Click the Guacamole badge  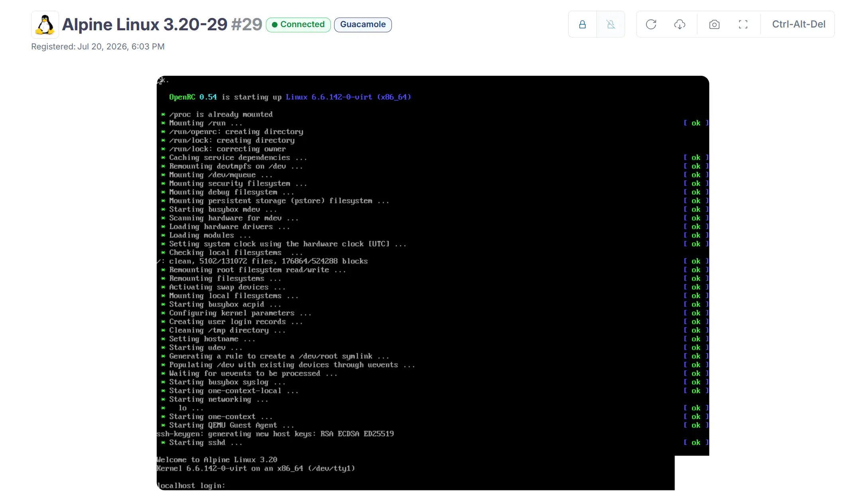coord(363,25)
